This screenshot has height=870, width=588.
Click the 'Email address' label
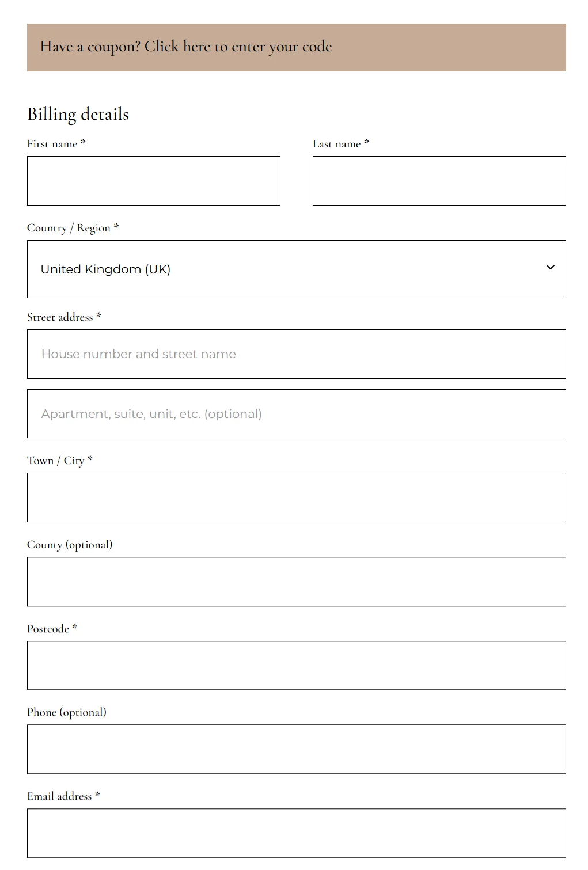[x=59, y=796]
